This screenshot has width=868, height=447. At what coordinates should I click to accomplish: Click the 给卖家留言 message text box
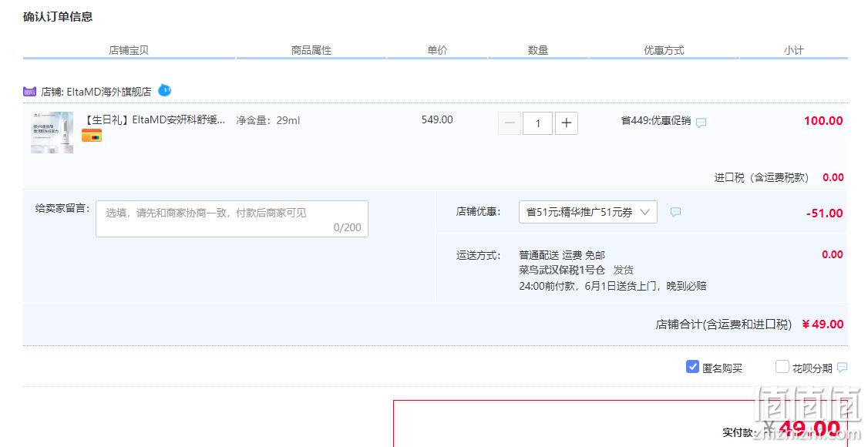pyautogui.click(x=232, y=219)
